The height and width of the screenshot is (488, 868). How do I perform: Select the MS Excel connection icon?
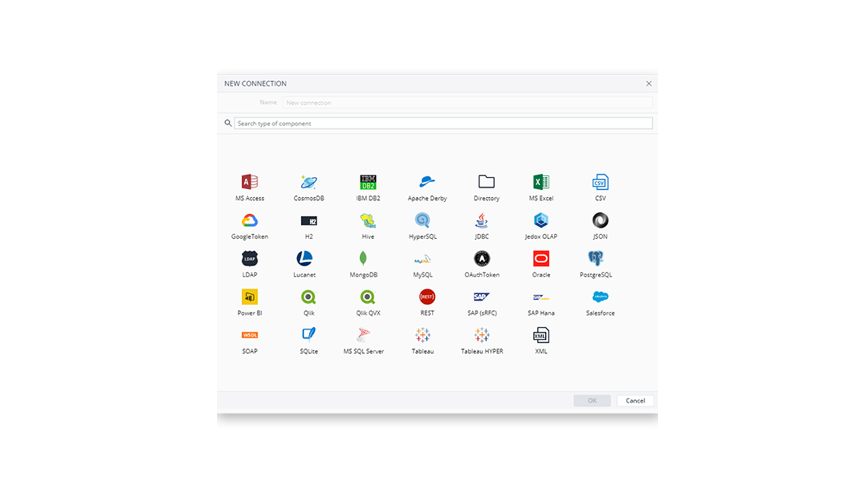pos(541,182)
